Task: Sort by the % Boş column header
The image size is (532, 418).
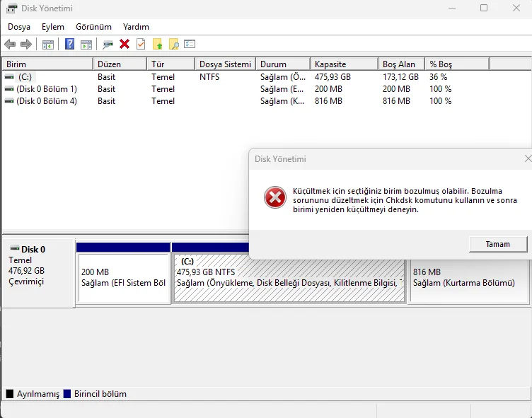Action: click(457, 64)
